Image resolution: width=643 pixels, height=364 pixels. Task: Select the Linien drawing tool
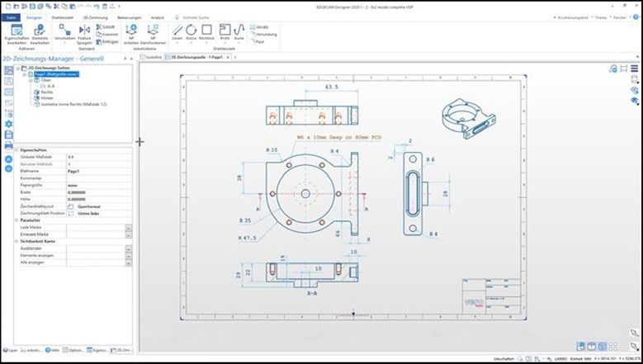(177, 33)
